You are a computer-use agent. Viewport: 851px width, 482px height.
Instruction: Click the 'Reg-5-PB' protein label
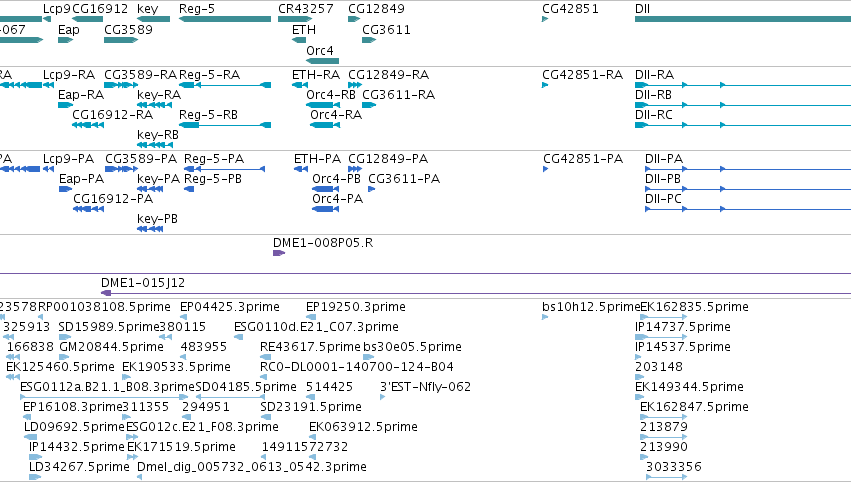click(213, 179)
